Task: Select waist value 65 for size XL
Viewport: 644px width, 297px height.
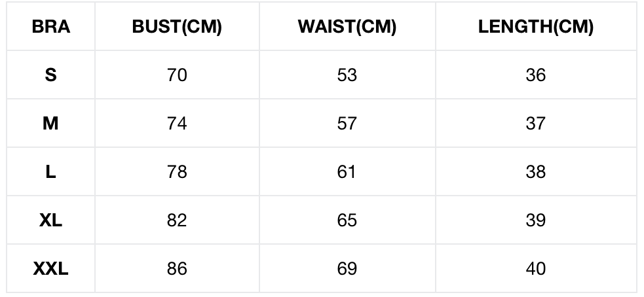Action: pyautogui.click(x=347, y=220)
